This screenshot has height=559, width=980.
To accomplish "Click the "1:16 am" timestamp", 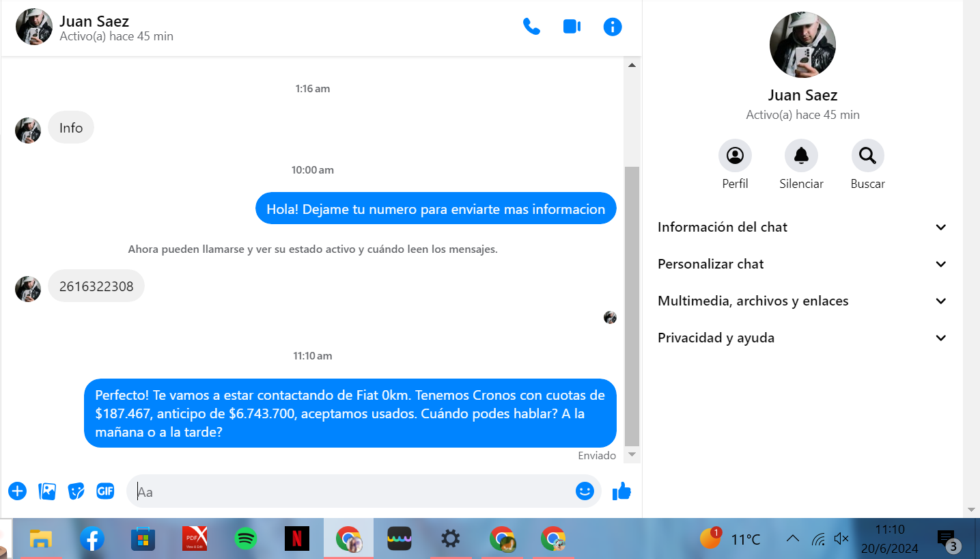I will click(313, 89).
